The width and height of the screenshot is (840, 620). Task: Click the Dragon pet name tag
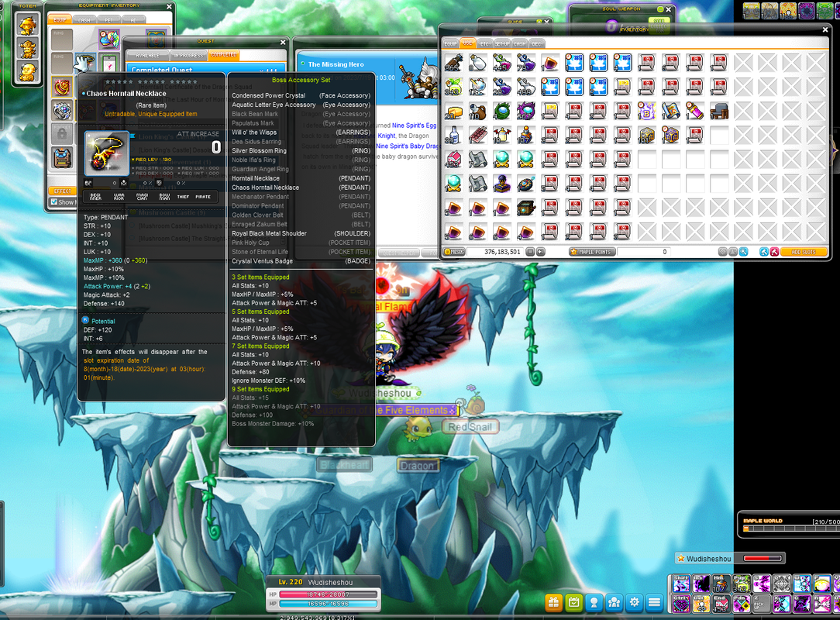point(418,466)
